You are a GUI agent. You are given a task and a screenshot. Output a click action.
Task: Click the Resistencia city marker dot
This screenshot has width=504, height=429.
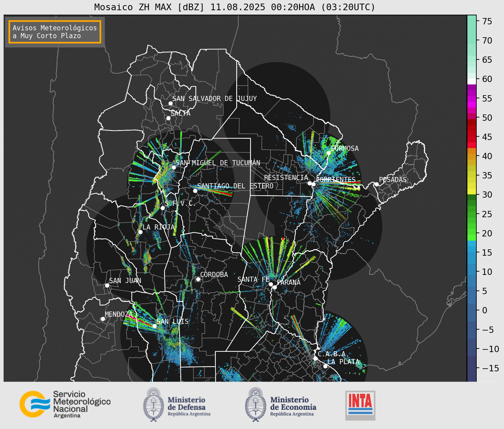310,183
